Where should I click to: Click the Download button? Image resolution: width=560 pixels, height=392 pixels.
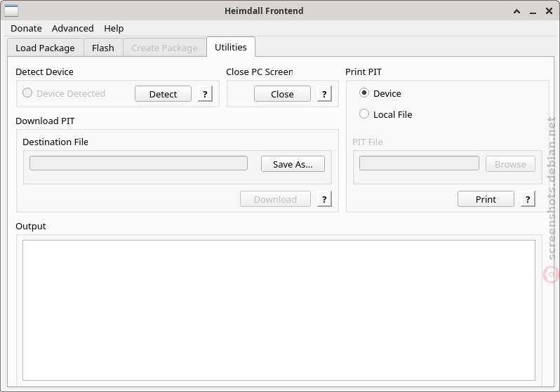click(275, 199)
